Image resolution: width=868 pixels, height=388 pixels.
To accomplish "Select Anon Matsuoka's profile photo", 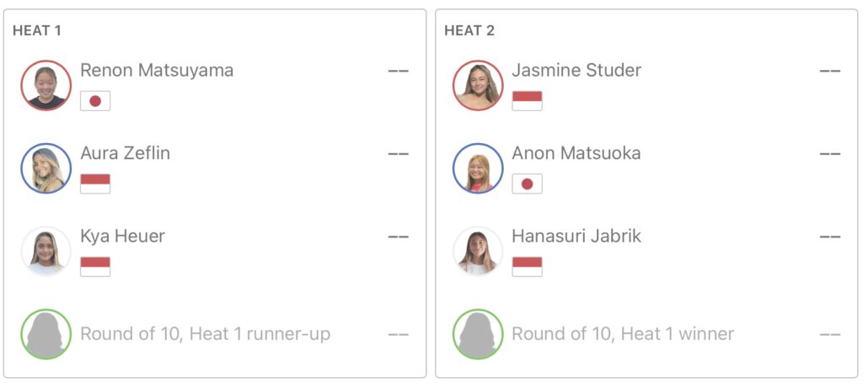I will point(478,168).
